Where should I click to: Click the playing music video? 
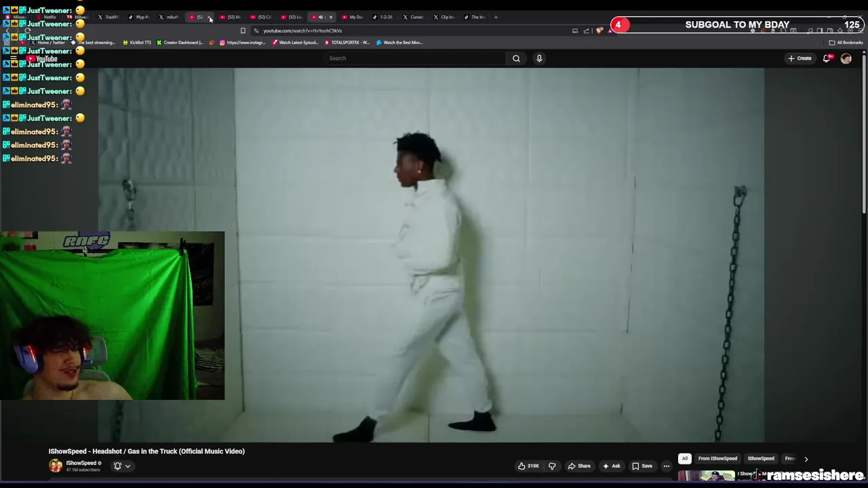click(431, 255)
